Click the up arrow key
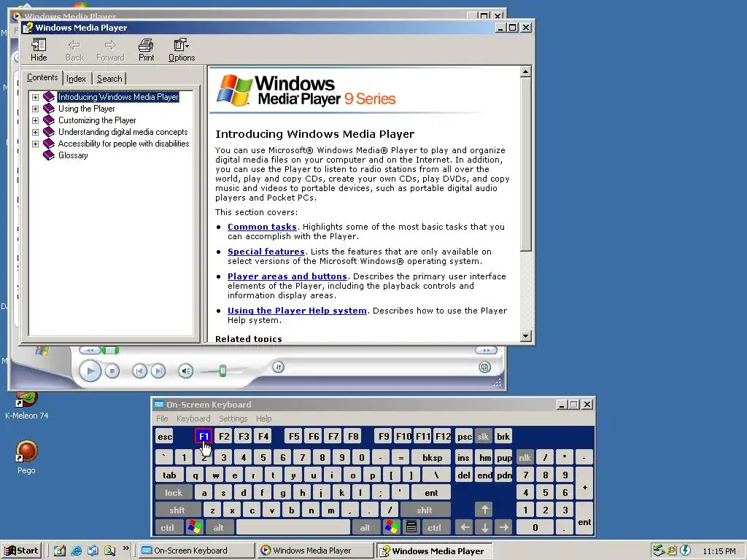The image size is (747, 560). tap(484, 510)
